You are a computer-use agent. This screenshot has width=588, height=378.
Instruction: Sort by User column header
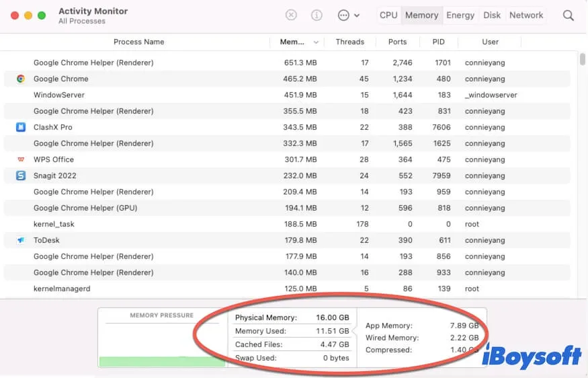tap(490, 42)
